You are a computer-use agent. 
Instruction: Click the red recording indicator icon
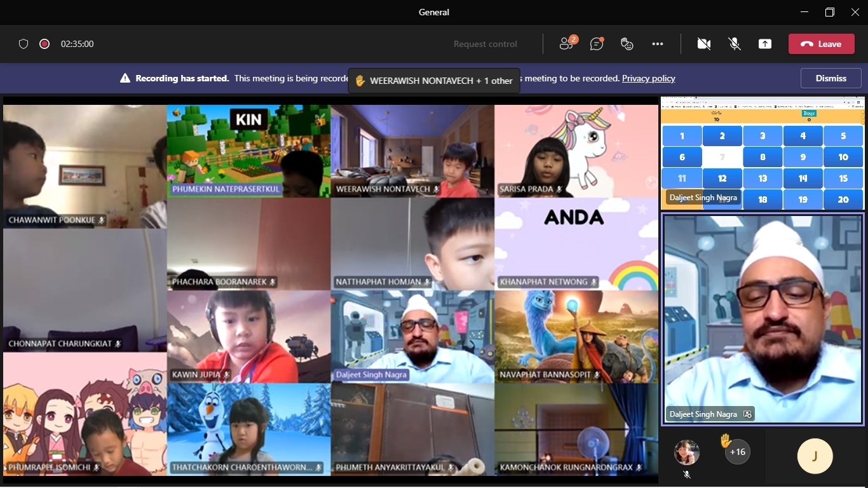pyautogui.click(x=44, y=44)
